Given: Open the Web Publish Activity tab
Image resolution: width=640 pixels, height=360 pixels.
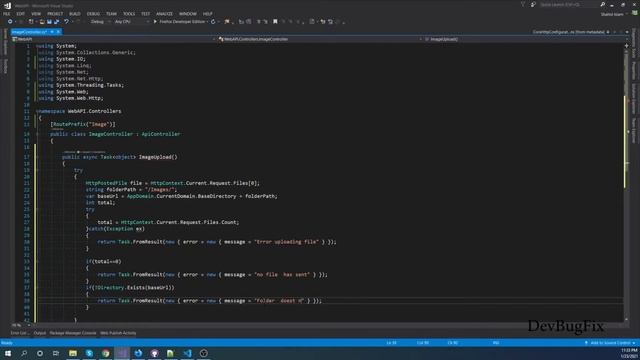Looking at the screenshot, I should pos(118,333).
